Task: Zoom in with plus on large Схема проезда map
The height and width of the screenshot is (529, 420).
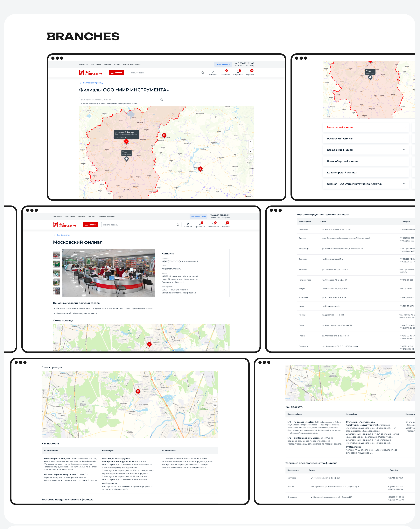Action: point(215,391)
